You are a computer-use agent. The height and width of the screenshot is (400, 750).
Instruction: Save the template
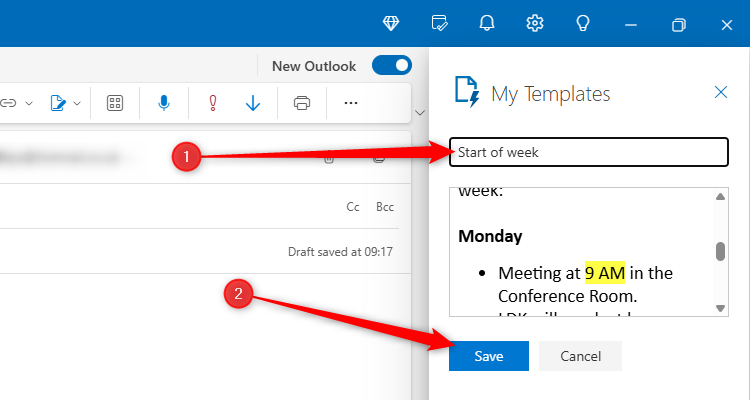[488, 356]
